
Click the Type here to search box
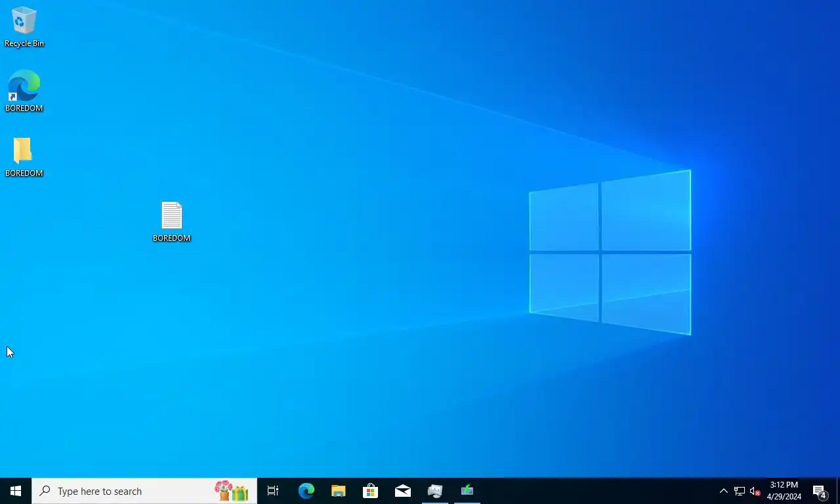144,491
